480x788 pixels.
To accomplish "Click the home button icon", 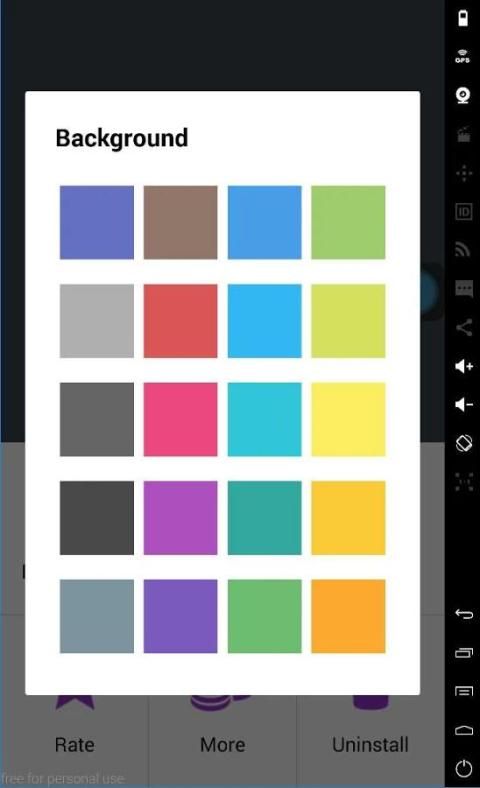I will 463,730.
